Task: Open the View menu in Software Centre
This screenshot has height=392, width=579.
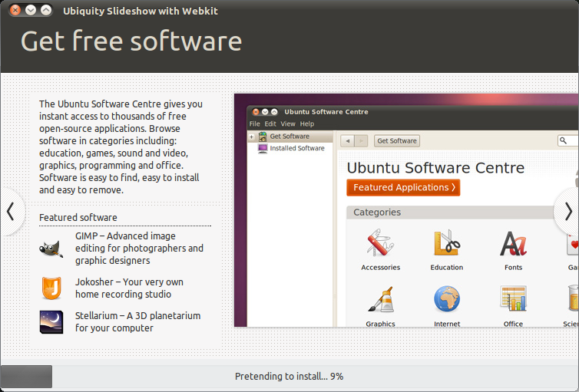Action: (288, 124)
